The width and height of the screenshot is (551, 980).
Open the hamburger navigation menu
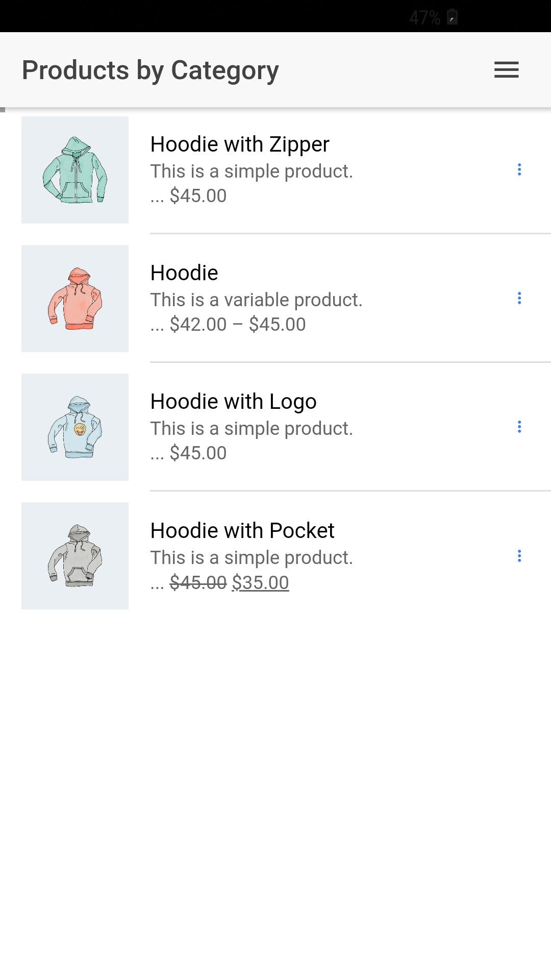point(506,70)
